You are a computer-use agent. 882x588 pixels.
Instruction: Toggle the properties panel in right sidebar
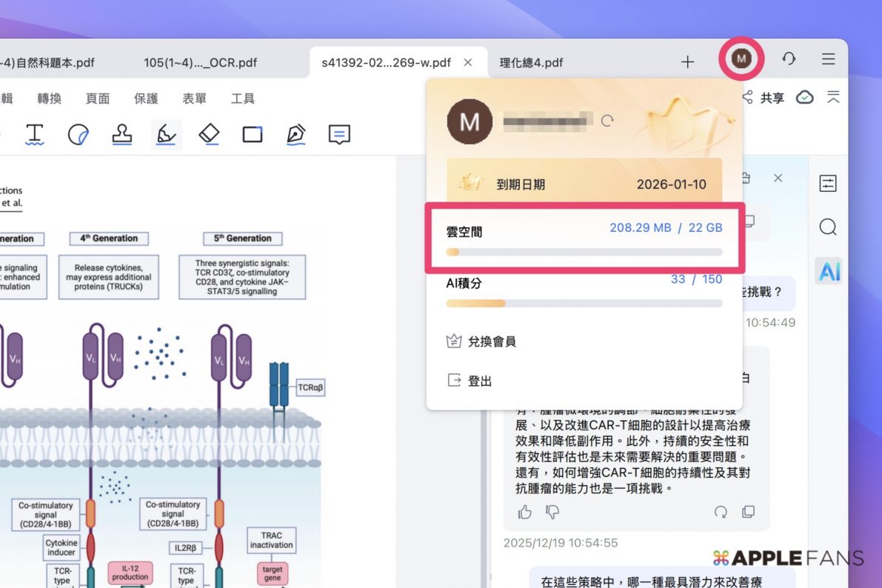(x=828, y=183)
